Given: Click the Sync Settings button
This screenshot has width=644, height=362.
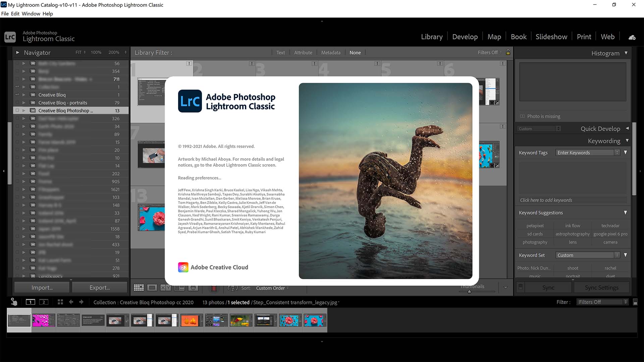Looking at the screenshot, I should 602,287.
